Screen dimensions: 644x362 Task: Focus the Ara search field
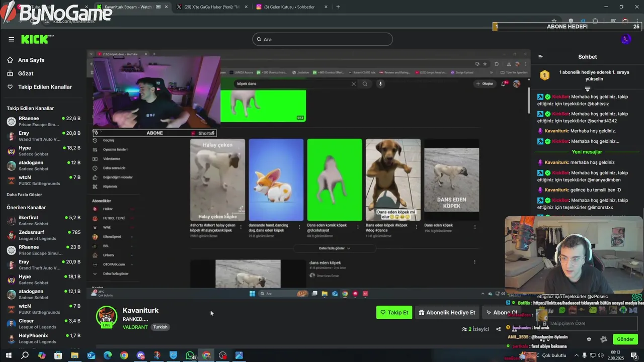323,39
